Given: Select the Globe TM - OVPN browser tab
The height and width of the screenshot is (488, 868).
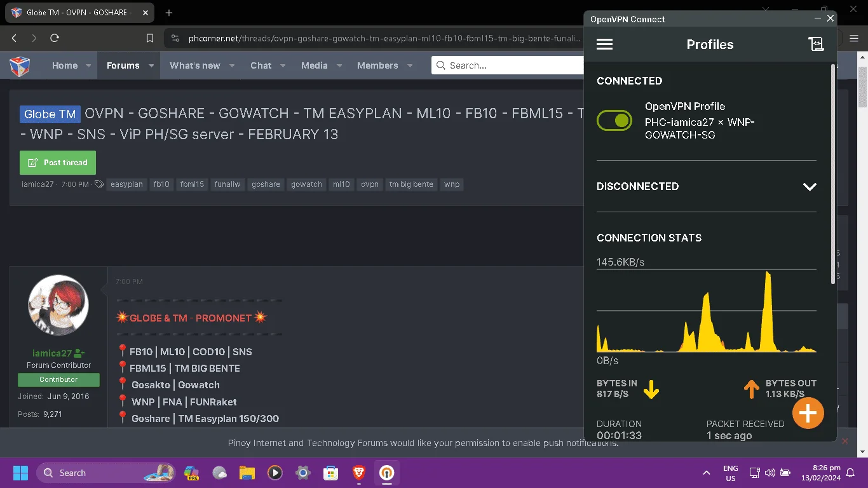Looking at the screenshot, I should [79, 13].
